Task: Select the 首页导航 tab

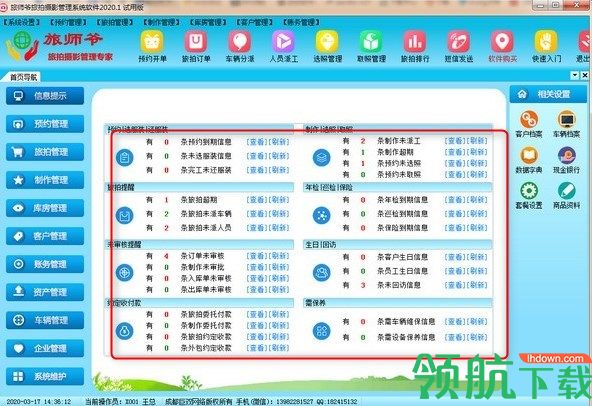Action: click(x=23, y=77)
